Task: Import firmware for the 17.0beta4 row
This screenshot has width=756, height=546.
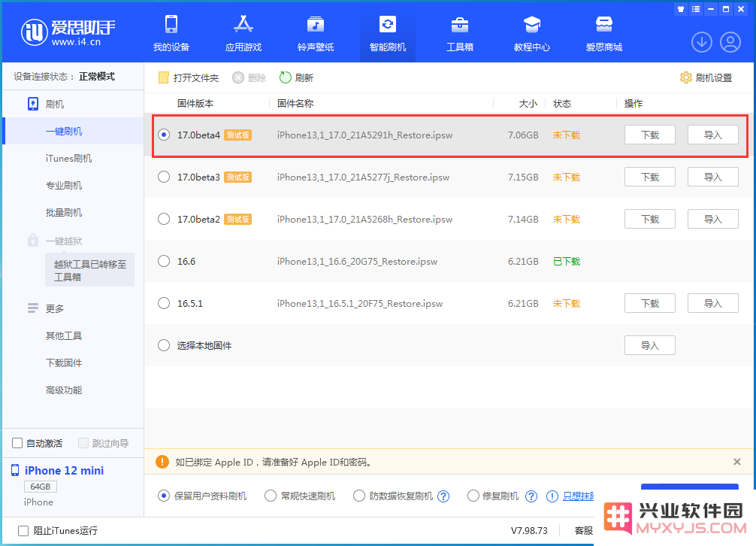Action: 712,135
